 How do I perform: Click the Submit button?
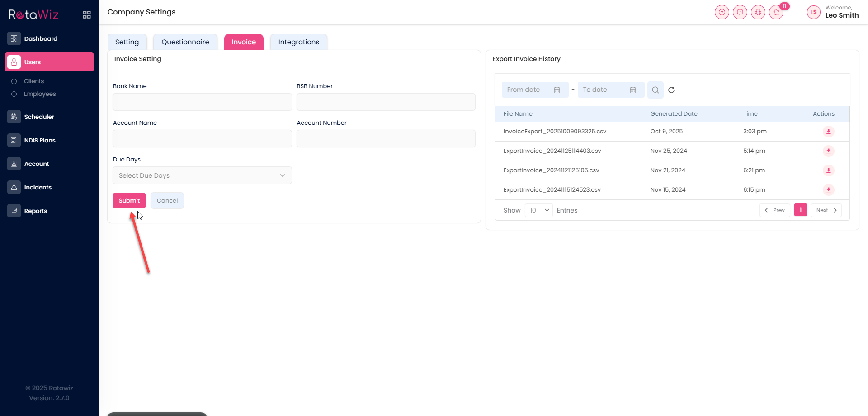coord(129,200)
